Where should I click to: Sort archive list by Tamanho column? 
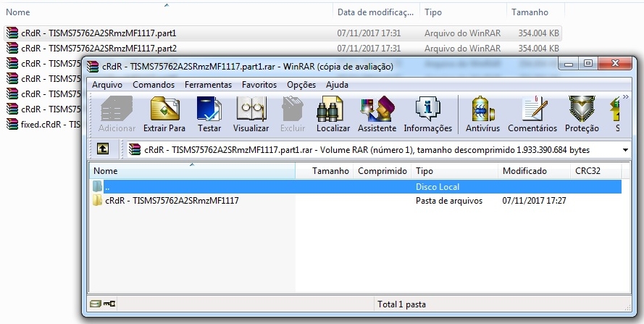(325, 170)
